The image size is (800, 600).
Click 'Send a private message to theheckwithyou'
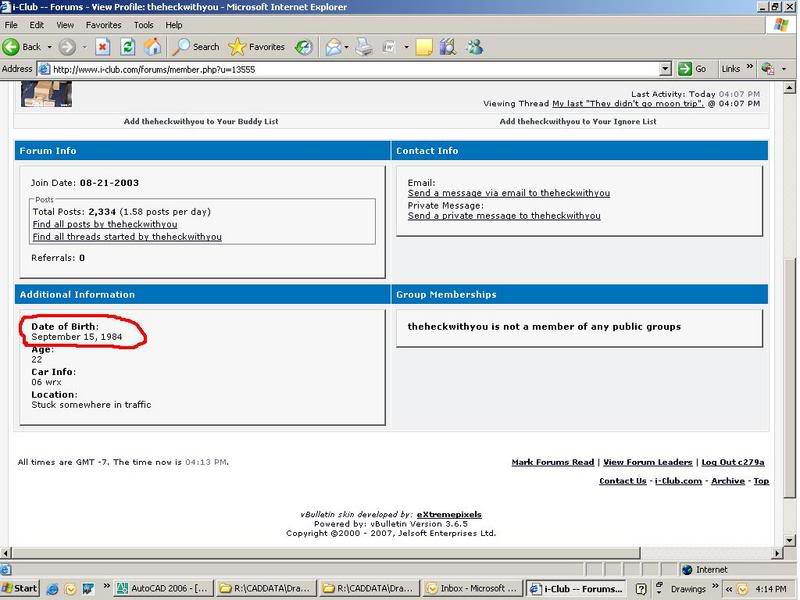tap(504, 216)
